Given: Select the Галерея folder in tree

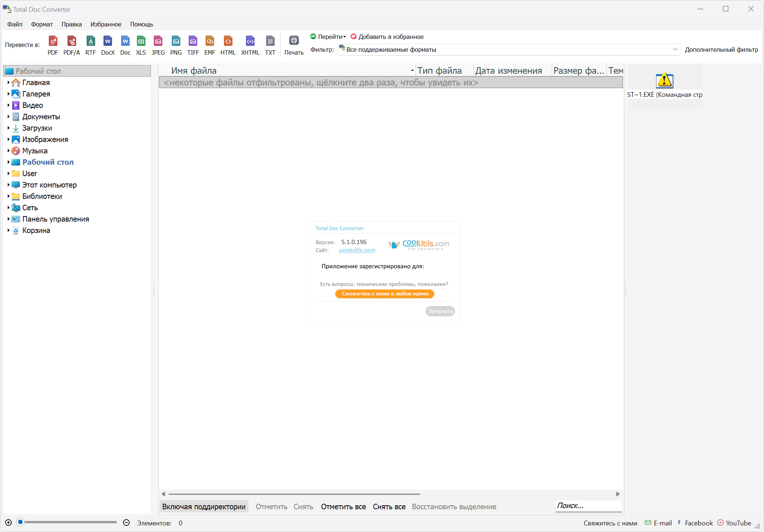Looking at the screenshot, I should (36, 94).
